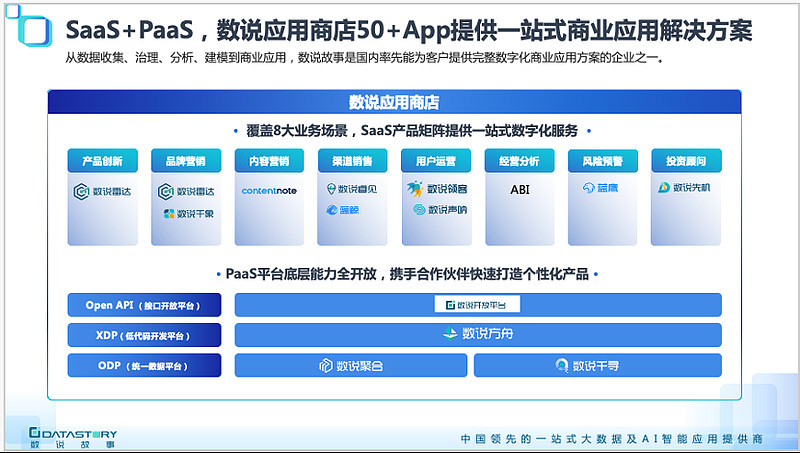Click the ABI label under 经营分析
The image size is (800, 453).
tap(520, 189)
